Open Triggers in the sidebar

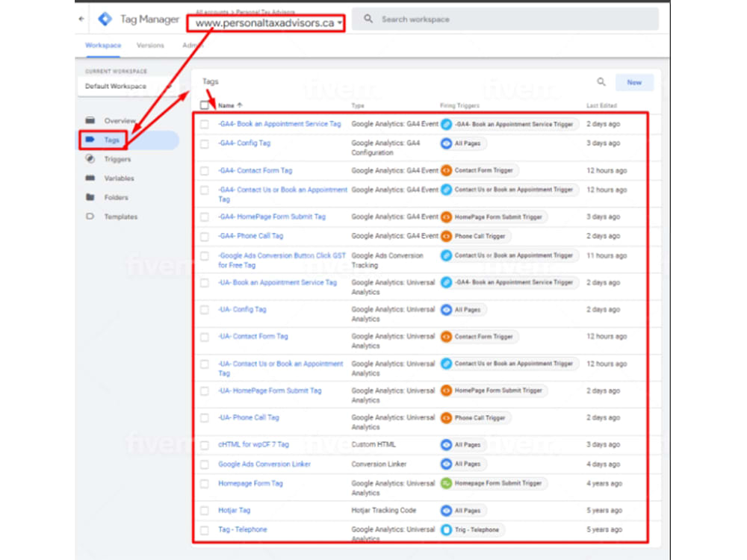(x=117, y=159)
